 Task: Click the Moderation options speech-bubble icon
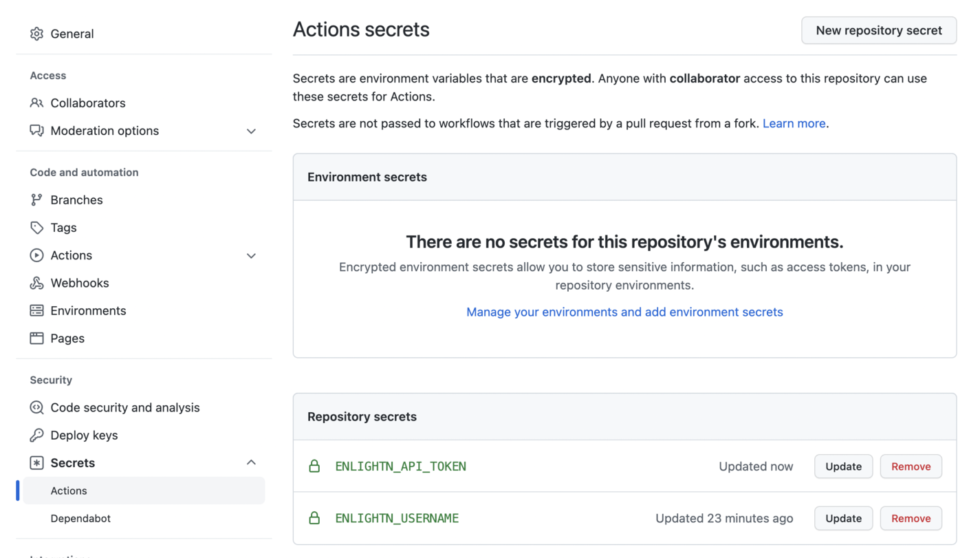point(36,130)
